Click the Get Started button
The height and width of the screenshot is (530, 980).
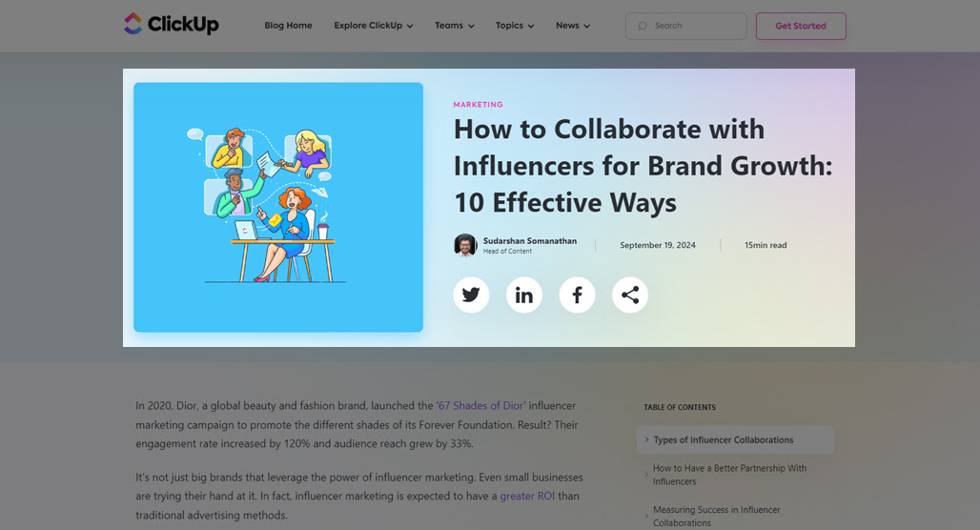click(801, 26)
